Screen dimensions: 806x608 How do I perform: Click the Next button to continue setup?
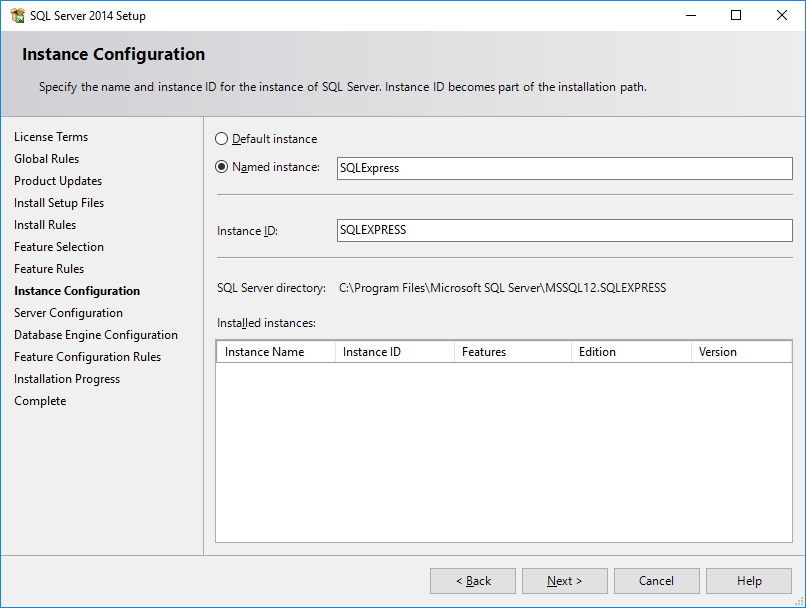564,580
